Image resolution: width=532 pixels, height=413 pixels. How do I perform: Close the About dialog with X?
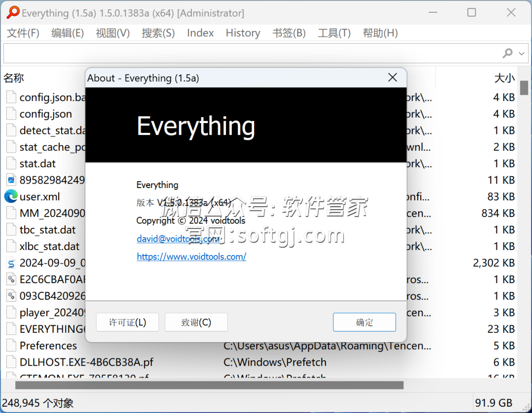(x=393, y=78)
